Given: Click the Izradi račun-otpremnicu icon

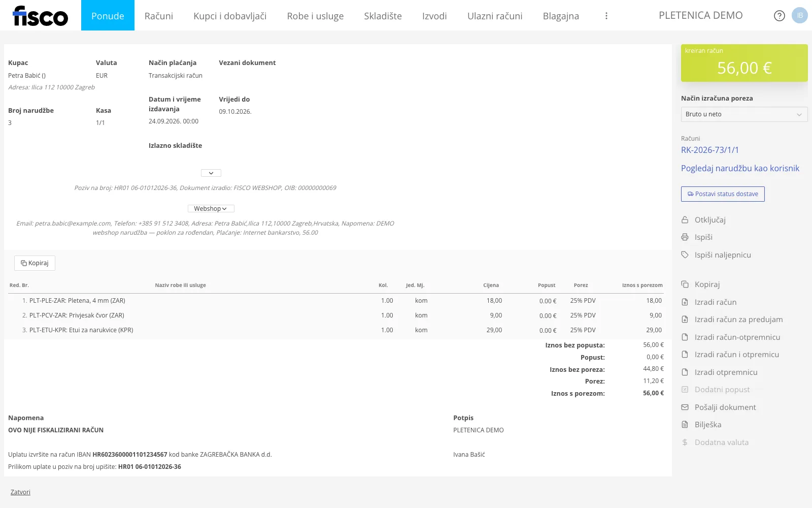Looking at the screenshot, I should pos(685,337).
